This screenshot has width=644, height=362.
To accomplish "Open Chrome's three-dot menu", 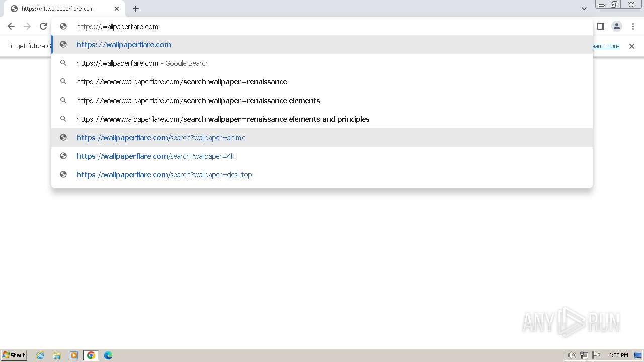I will (633, 26).
